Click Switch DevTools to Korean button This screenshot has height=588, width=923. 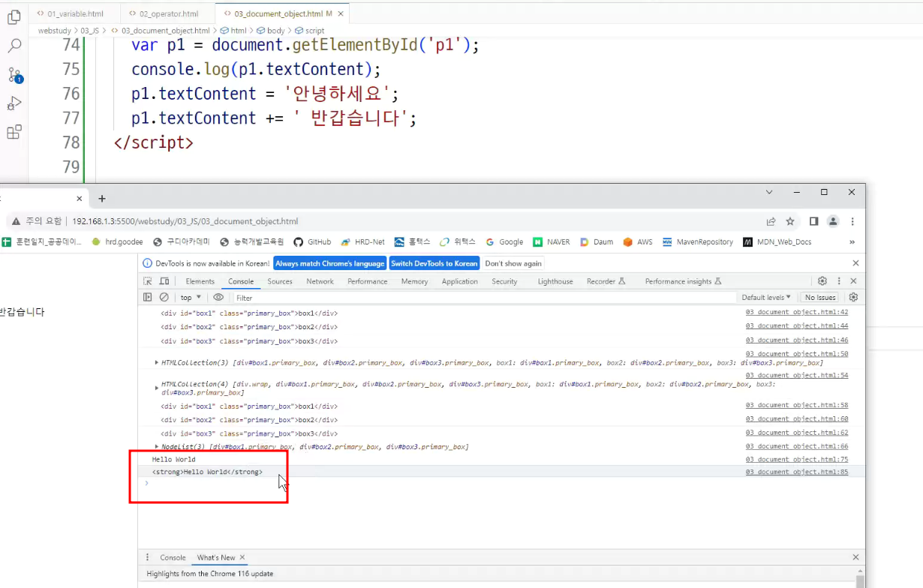(434, 263)
